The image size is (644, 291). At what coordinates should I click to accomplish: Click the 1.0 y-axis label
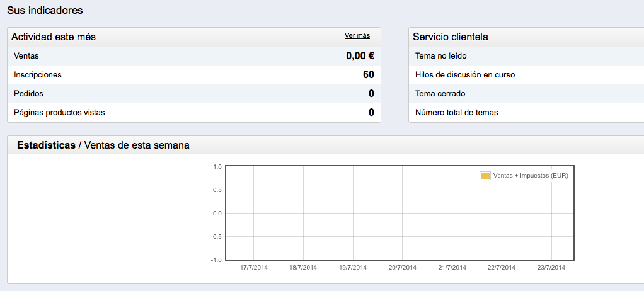pyautogui.click(x=217, y=167)
